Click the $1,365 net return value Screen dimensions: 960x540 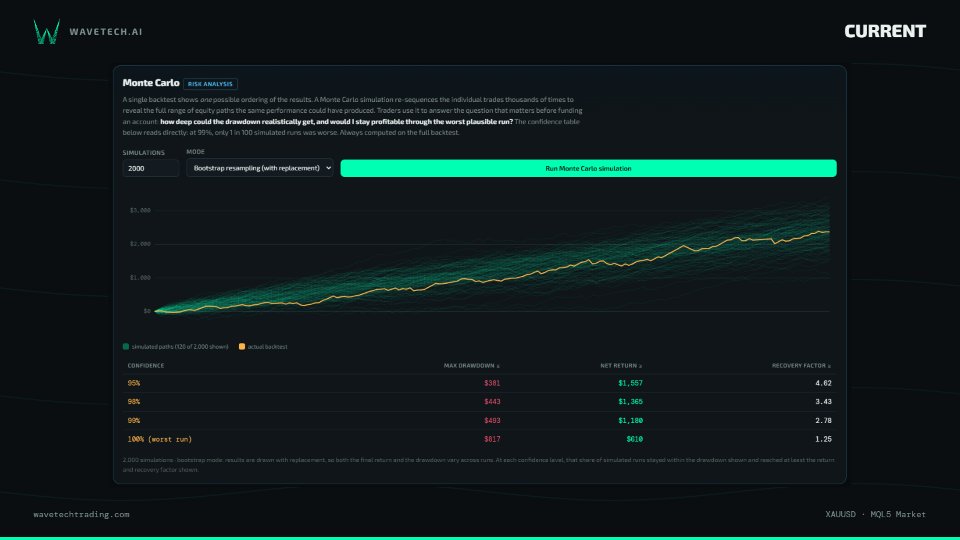pos(631,402)
